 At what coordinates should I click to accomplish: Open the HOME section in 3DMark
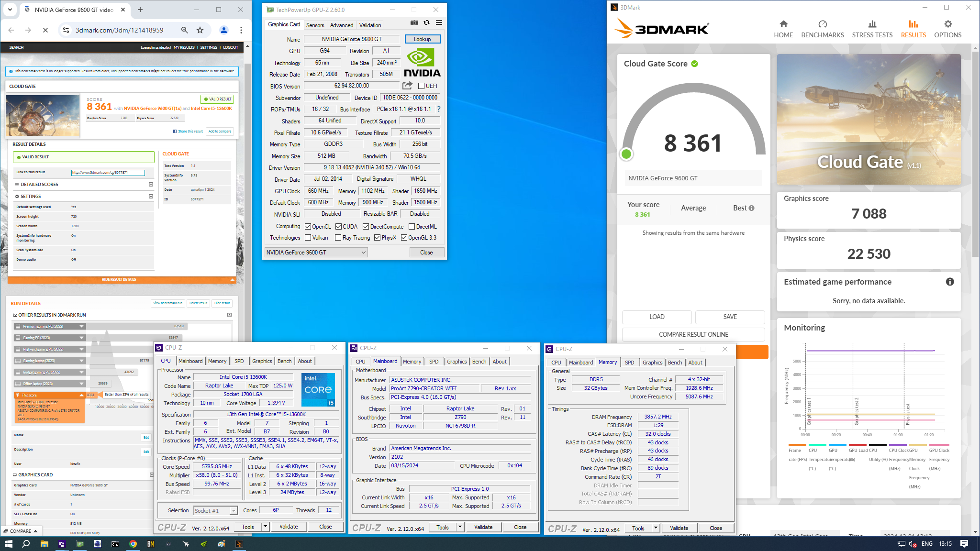point(783,29)
